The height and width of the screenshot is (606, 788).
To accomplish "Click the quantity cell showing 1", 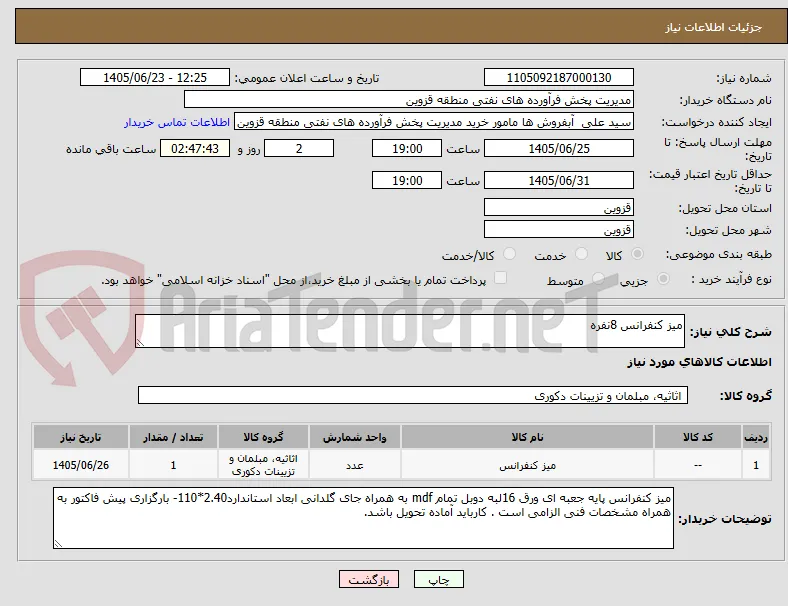I will pos(173,465).
